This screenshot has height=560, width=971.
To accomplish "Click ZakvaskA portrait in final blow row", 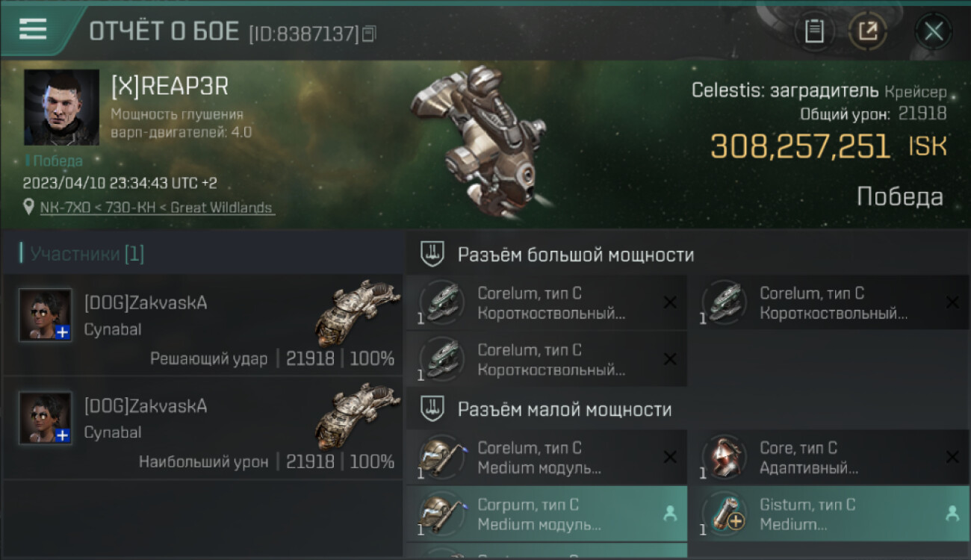I will pyautogui.click(x=46, y=315).
